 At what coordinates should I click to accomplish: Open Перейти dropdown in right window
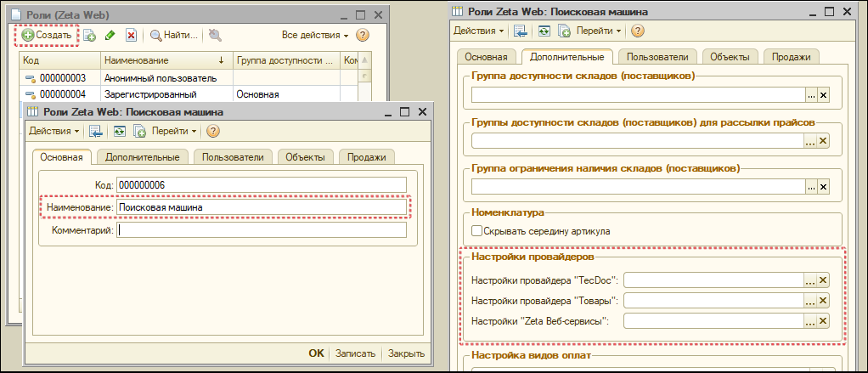click(599, 31)
